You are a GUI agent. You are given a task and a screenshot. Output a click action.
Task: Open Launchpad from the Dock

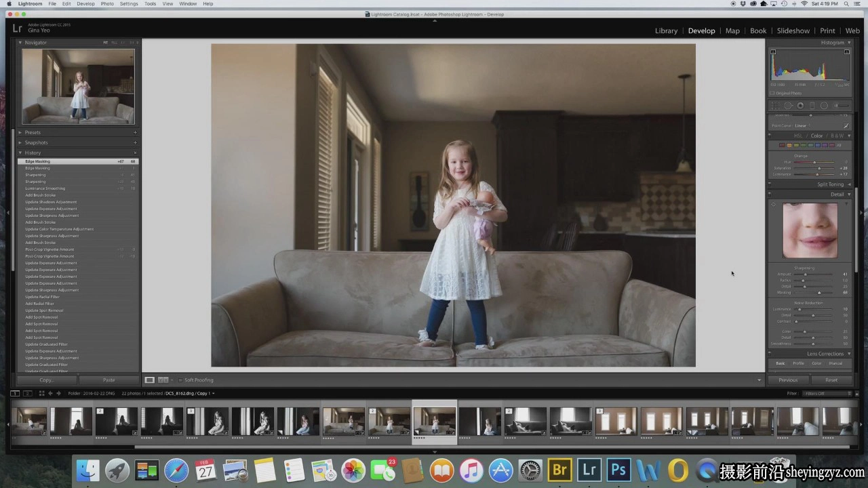tap(117, 470)
